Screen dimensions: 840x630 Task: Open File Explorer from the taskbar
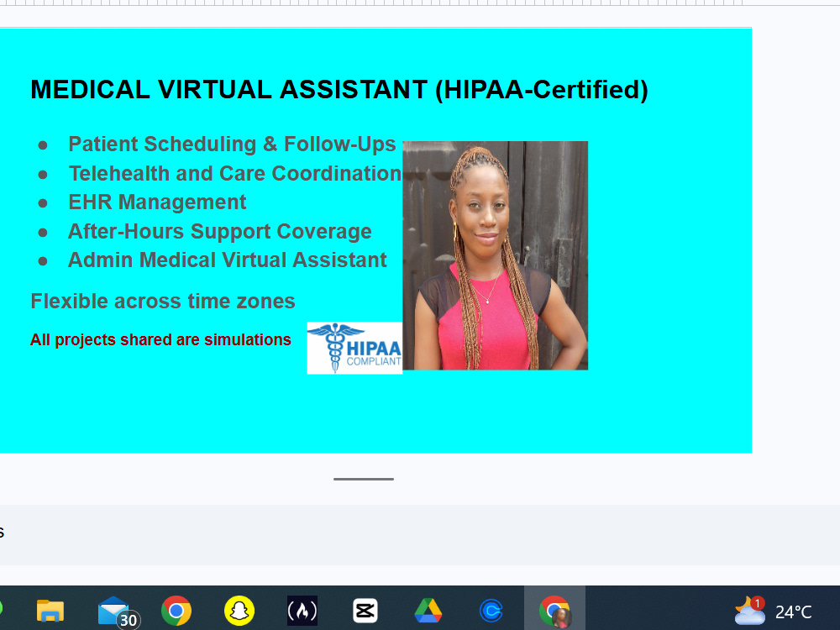50,611
